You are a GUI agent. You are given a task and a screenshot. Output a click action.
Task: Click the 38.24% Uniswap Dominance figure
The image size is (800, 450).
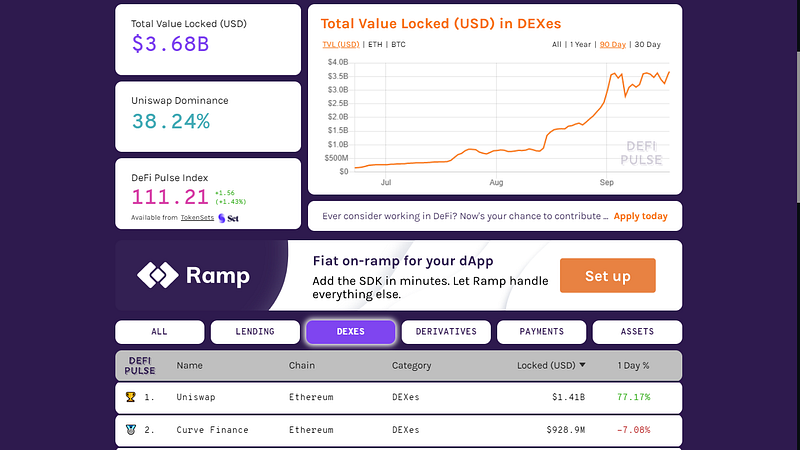coord(170,121)
